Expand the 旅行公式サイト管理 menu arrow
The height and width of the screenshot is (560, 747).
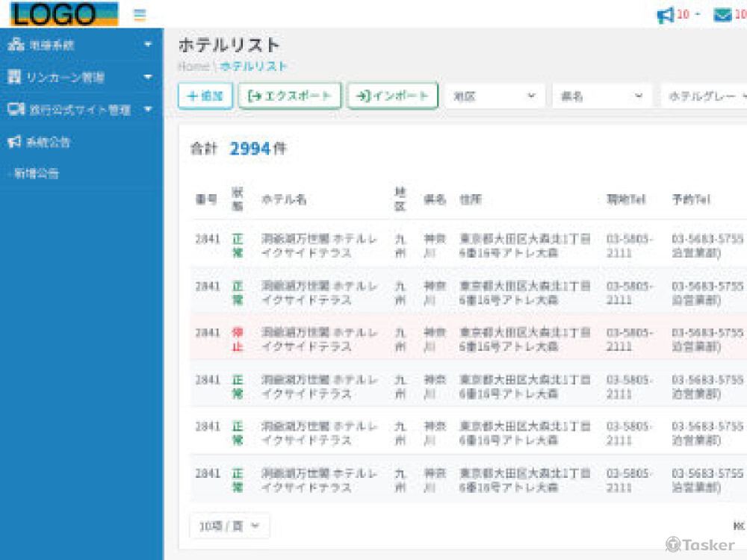point(148,109)
